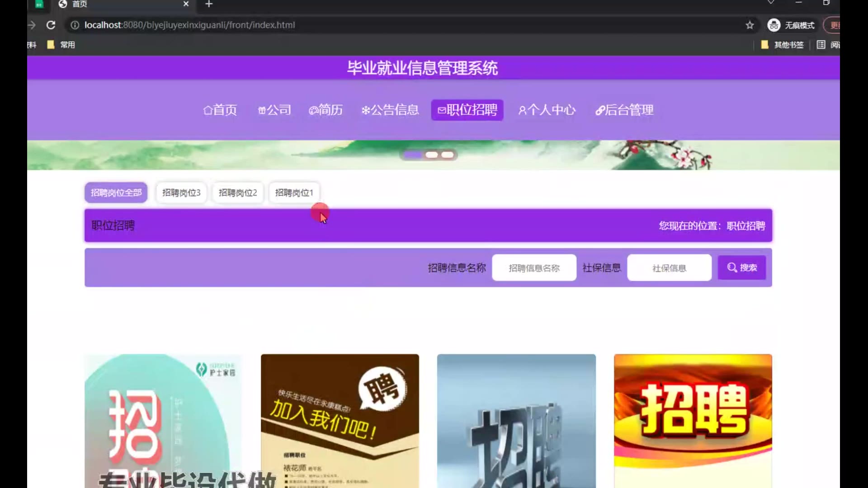Select first carousel indicator dot
The height and width of the screenshot is (488, 868).
[412, 155]
